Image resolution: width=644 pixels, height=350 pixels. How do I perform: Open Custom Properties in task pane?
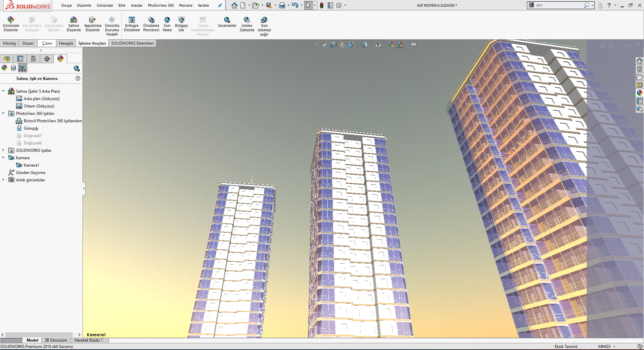click(x=640, y=101)
